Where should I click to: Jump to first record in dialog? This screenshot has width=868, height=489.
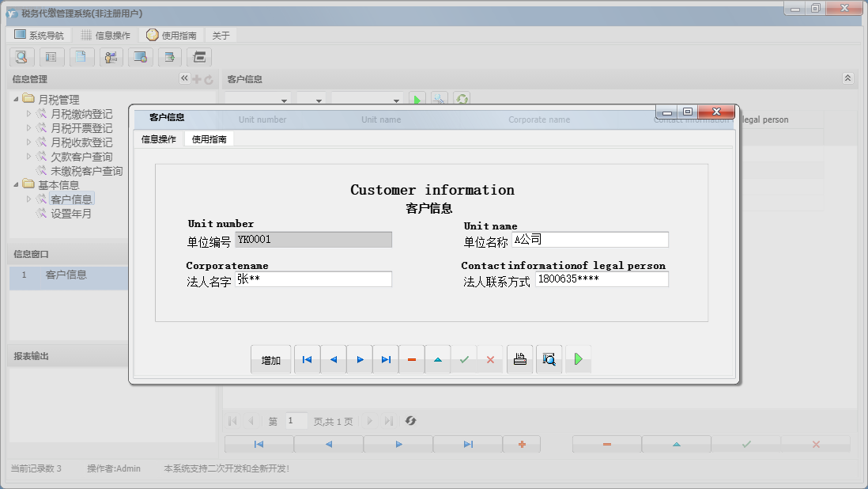point(307,359)
